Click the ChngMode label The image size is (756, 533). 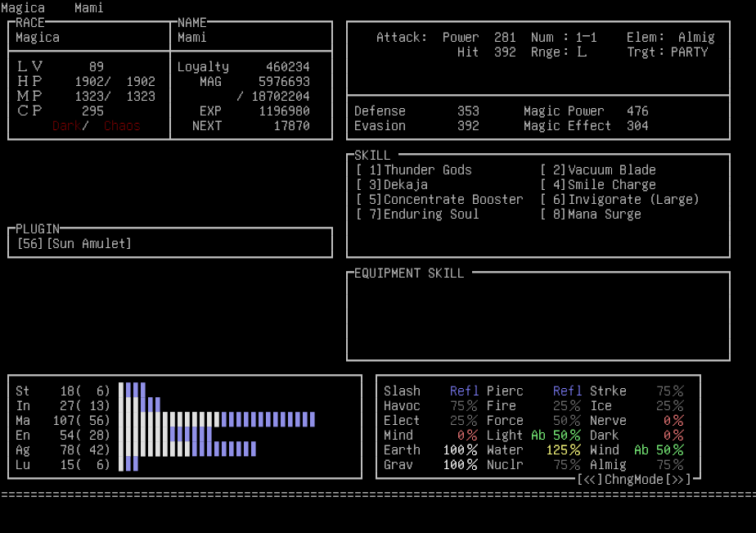click(x=633, y=480)
